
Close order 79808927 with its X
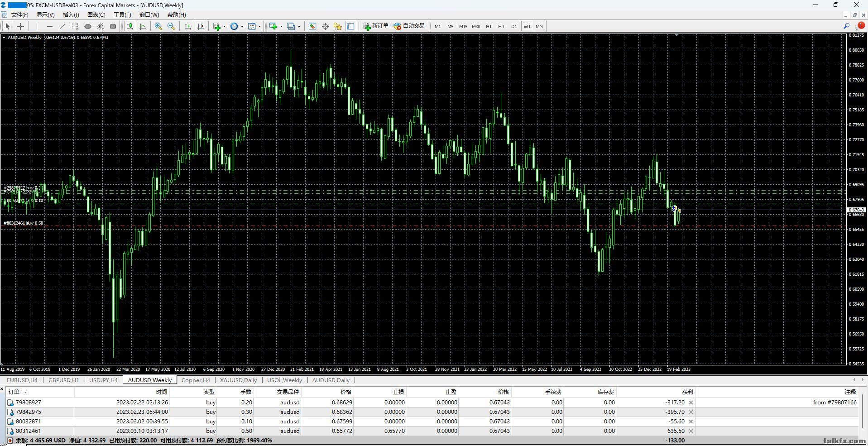(691, 403)
